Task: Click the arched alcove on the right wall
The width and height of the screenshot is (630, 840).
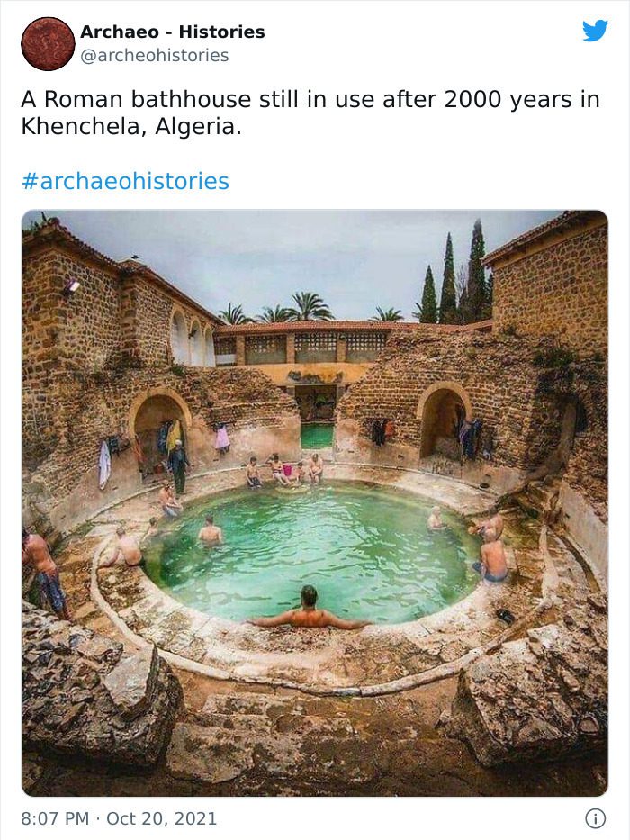Action: 444,422
